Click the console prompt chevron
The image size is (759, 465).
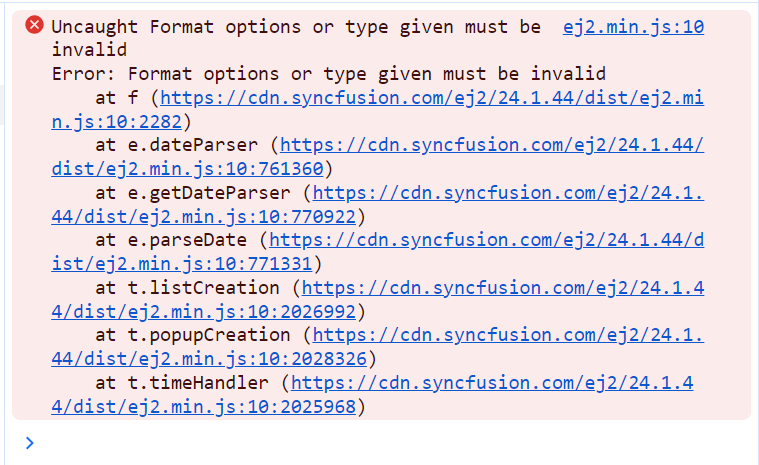pyautogui.click(x=29, y=442)
